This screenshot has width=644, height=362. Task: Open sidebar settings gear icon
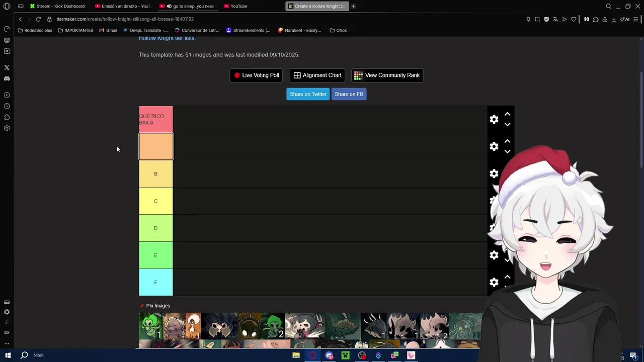(x=7, y=128)
